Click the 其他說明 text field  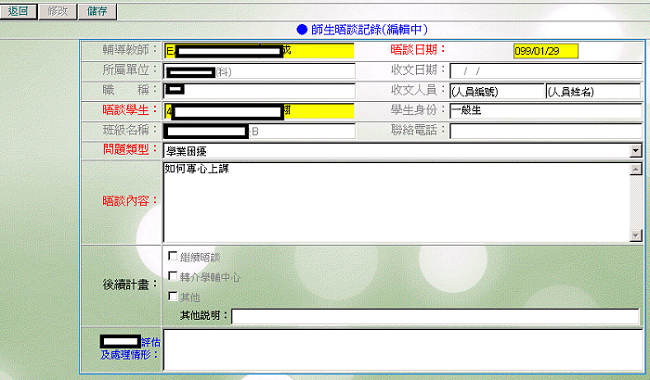[x=435, y=316]
